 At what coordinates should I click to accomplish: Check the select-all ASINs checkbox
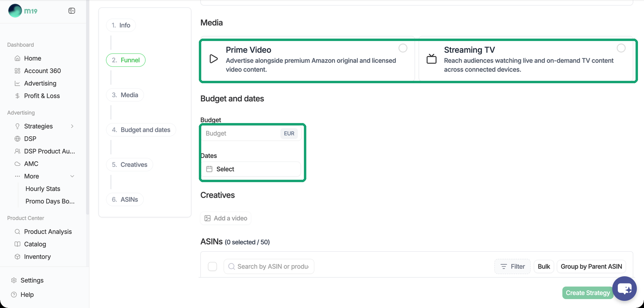pyautogui.click(x=213, y=267)
